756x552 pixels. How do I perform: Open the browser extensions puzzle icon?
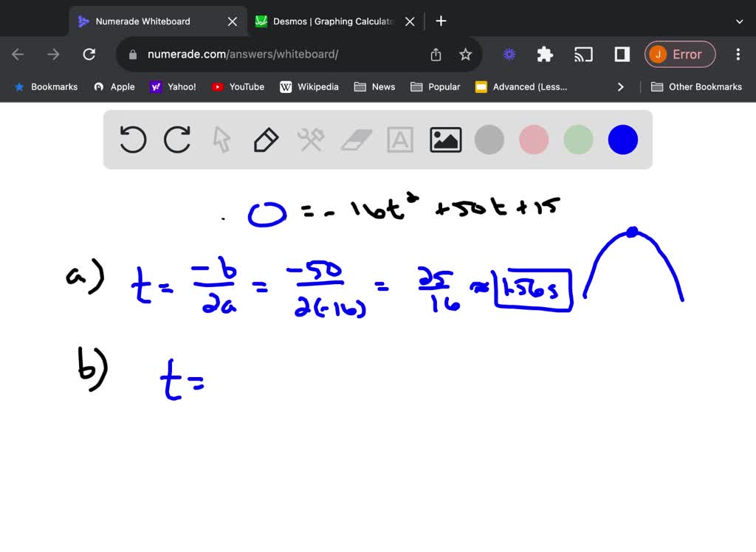544,54
